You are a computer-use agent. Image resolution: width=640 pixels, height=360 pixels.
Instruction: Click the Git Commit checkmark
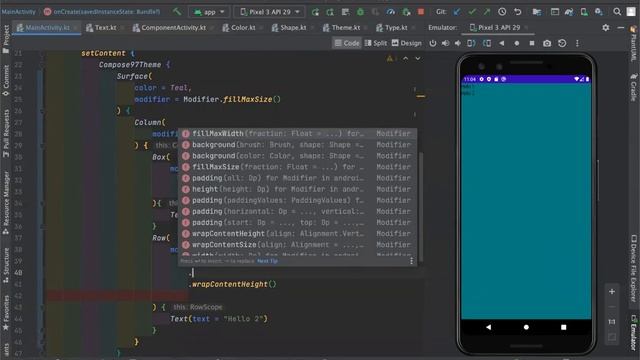point(472,12)
